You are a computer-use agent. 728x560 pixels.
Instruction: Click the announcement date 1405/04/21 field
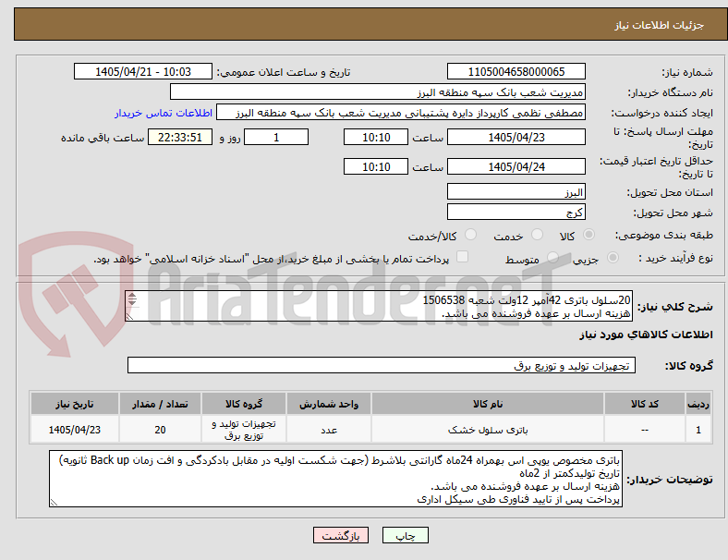tap(143, 71)
